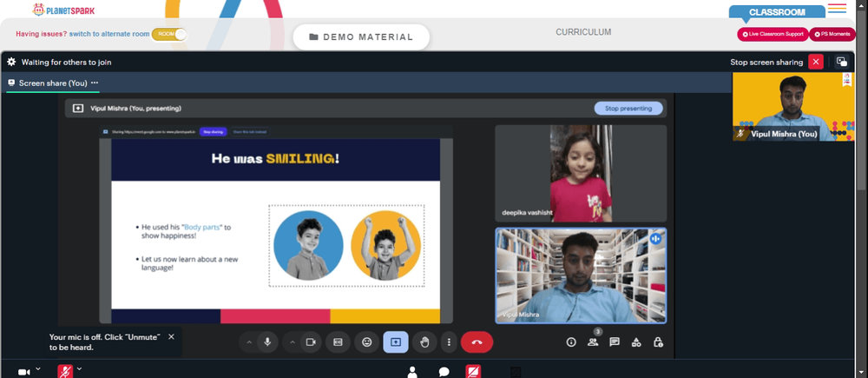Open Live Classroom Support button
Screen dimensions: 868x378
click(x=773, y=34)
